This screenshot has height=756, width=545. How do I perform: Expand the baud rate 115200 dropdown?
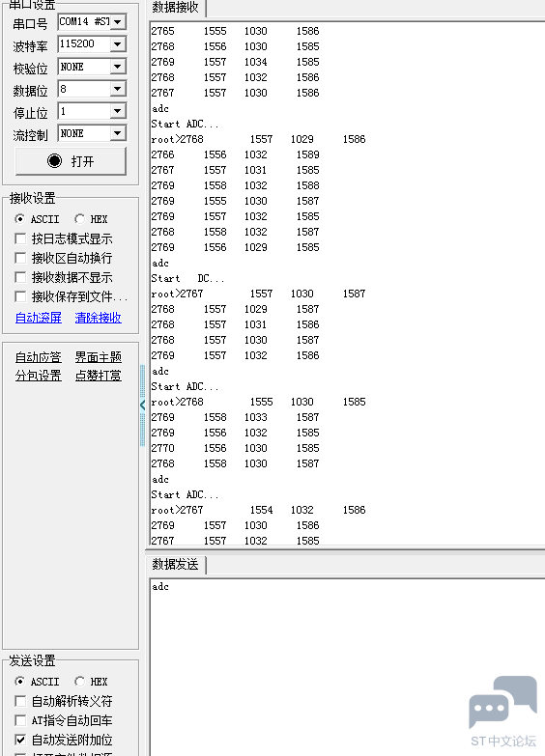pos(118,44)
